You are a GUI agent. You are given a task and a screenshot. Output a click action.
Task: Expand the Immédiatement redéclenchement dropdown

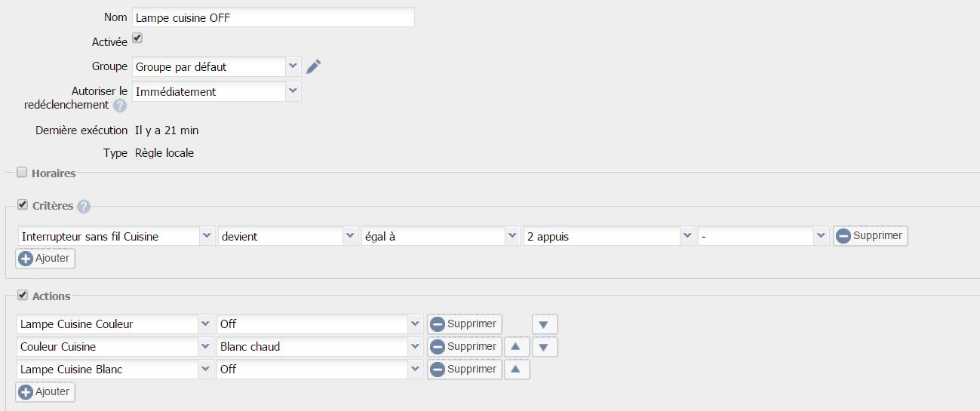[x=217, y=91]
